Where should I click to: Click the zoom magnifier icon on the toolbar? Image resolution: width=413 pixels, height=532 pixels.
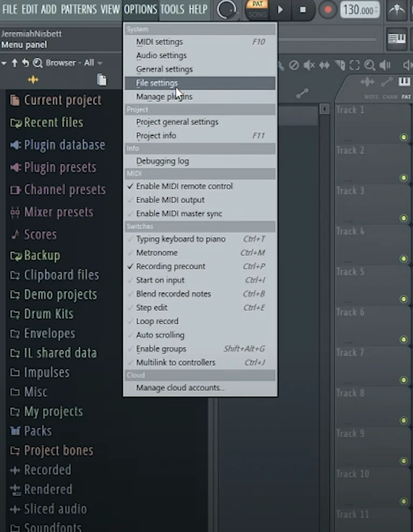pos(370,65)
